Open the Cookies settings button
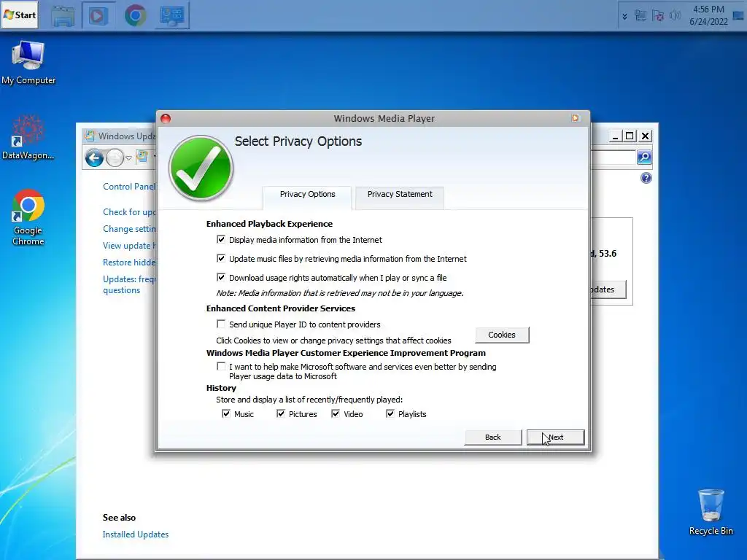 coord(502,335)
